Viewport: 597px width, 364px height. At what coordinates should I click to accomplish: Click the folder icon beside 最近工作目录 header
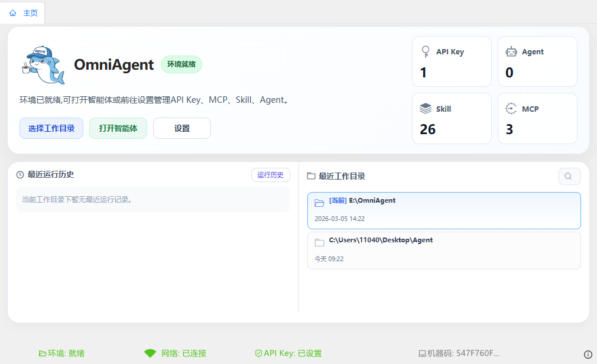[312, 175]
